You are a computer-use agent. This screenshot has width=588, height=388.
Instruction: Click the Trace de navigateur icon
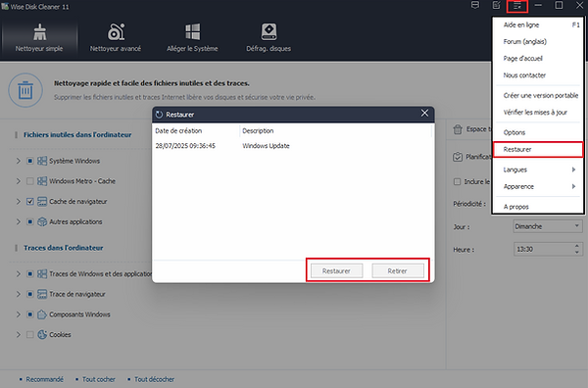[42, 294]
